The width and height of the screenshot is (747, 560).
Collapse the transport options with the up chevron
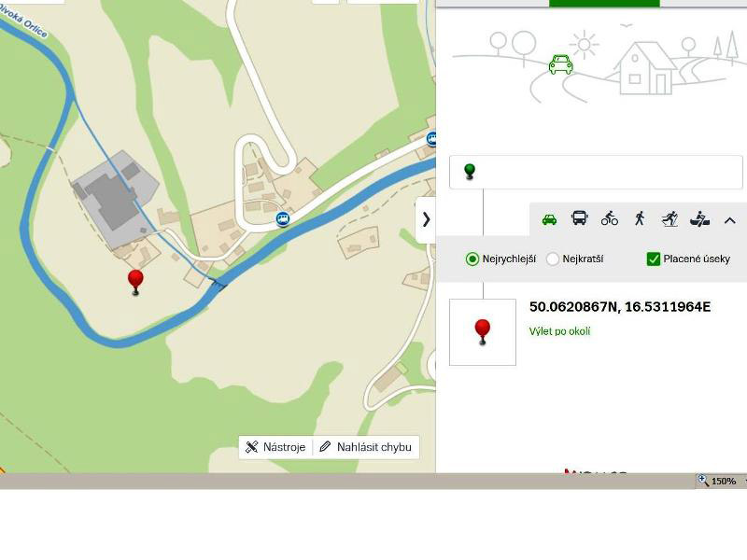click(x=730, y=220)
